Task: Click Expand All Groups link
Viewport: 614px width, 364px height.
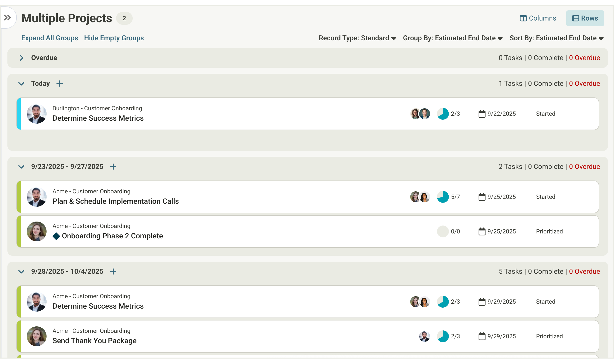Action: coord(50,38)
